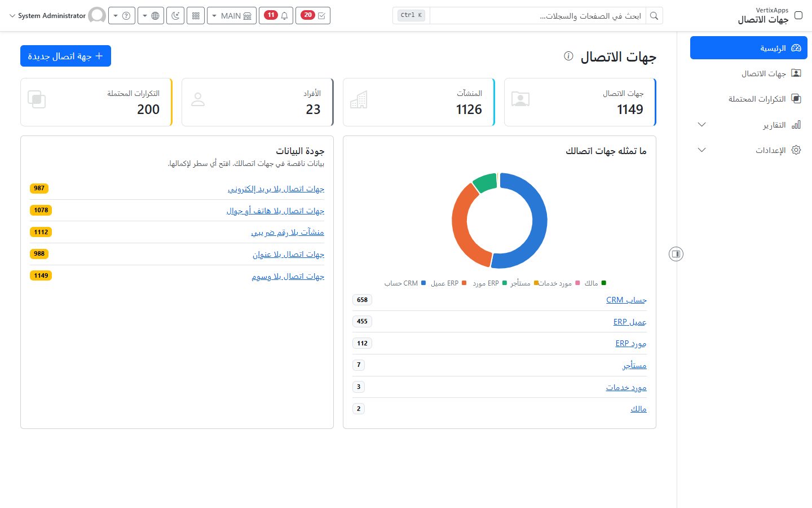
Task: Open the مورد خدمات link in the list
Action: pyautogui.click(x=626, y=387)
